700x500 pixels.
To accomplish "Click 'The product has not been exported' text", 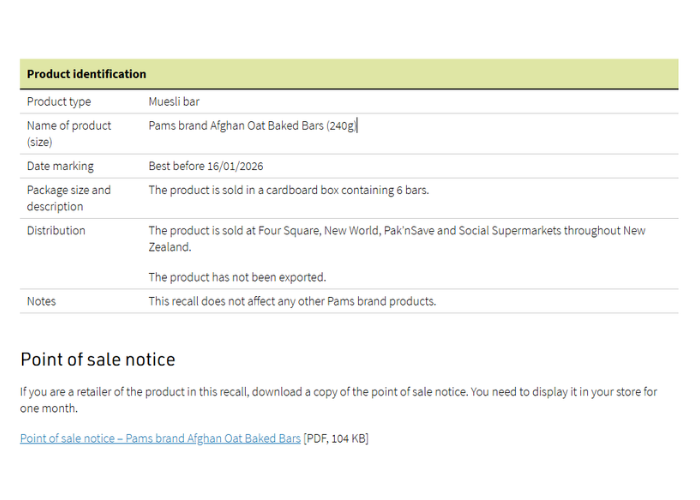I will tap(237, 277).
